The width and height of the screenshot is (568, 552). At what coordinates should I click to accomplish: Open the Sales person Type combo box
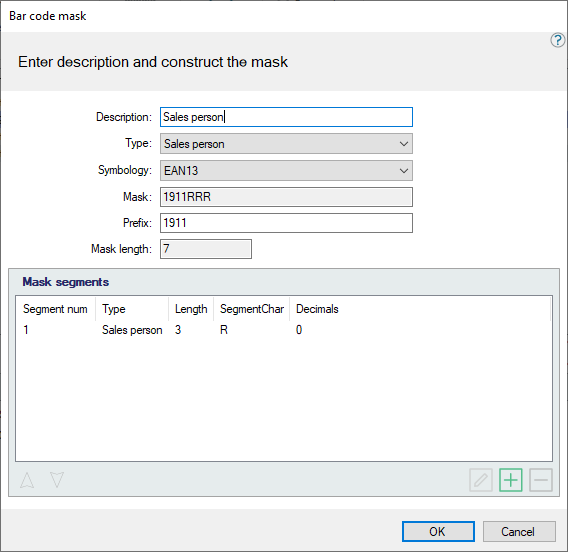tap(286, 144)
